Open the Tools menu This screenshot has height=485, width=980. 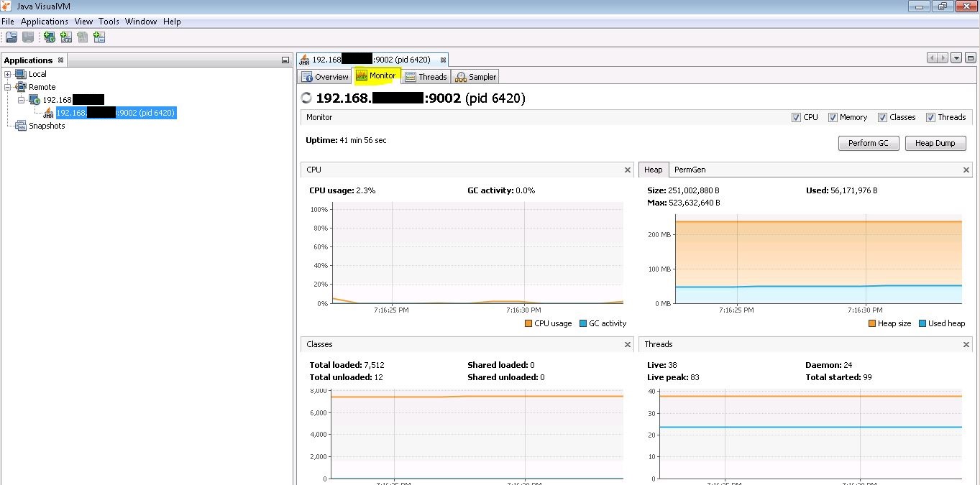click(x=109, y=21)
